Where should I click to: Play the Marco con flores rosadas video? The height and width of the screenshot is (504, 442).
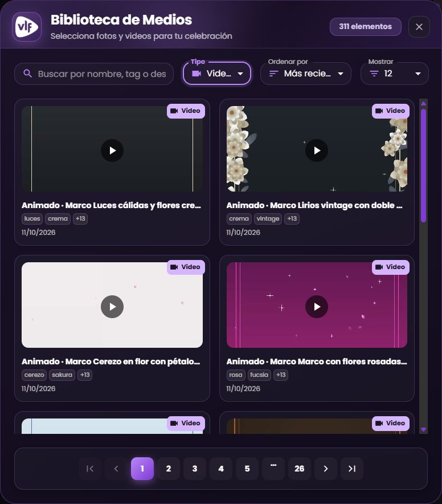317,307
